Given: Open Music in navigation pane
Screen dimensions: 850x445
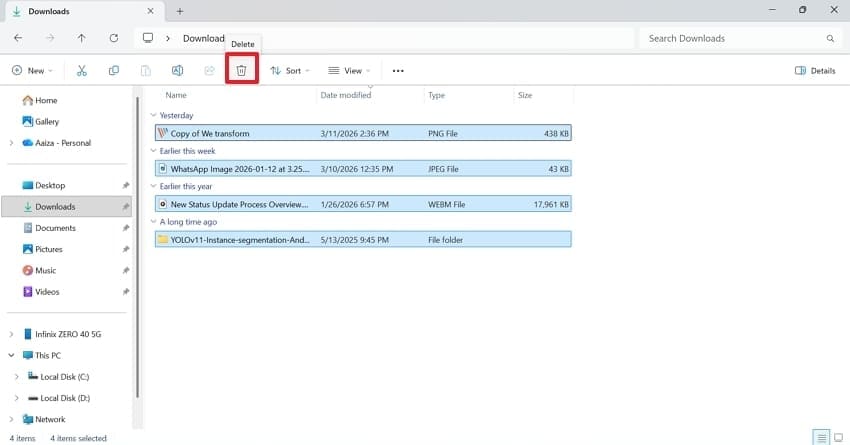Looking at the screenshot, I should point(40,270).
